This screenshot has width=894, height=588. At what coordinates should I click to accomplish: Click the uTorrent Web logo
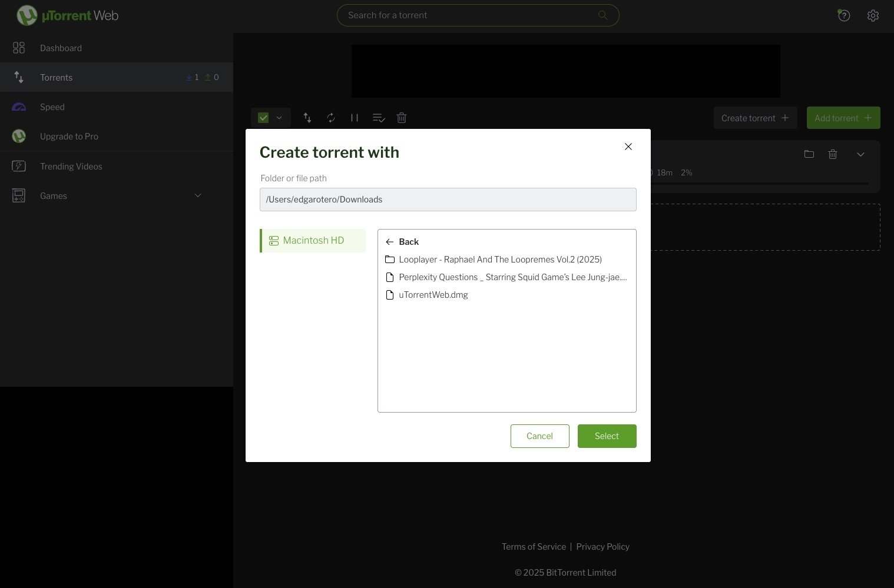pos(68,15)
